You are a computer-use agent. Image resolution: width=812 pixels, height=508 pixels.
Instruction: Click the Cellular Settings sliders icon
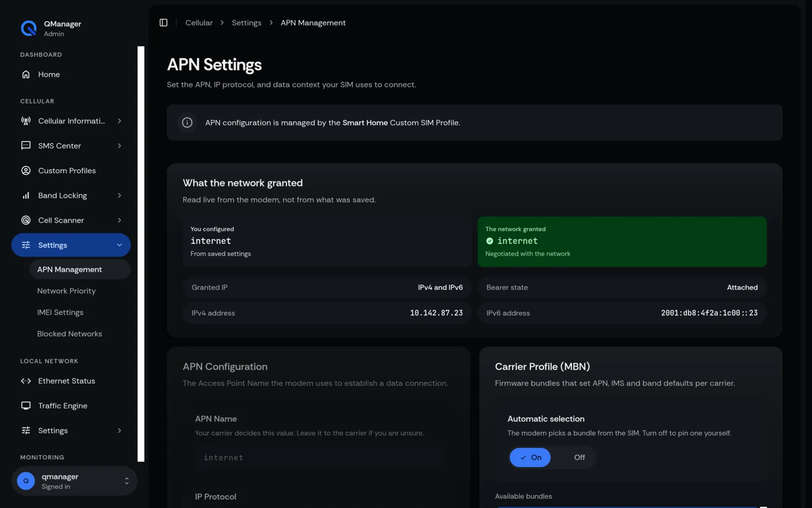(26, 245)
